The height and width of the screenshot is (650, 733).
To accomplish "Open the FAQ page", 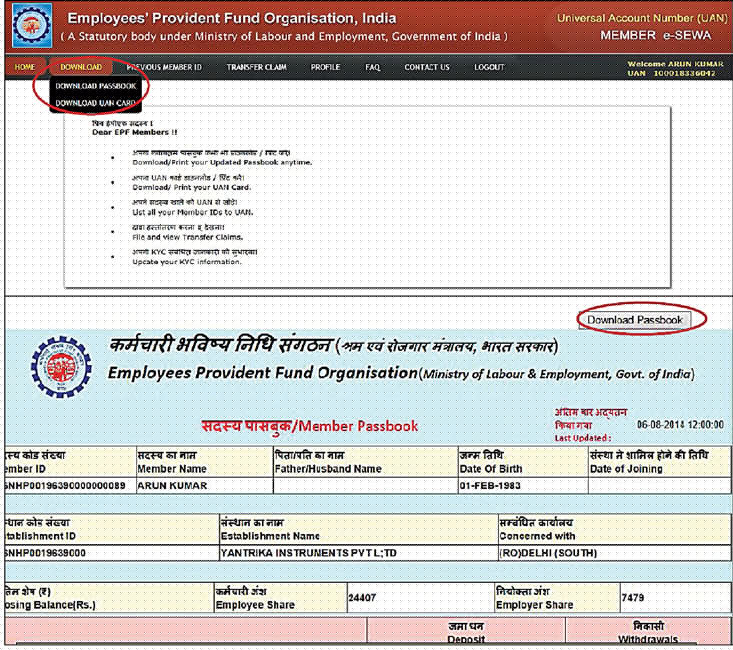I will (x=373, y=67).
